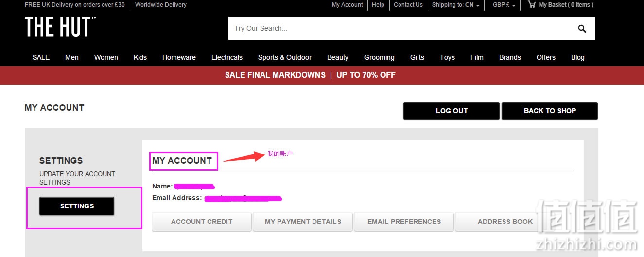Click the Blog navigation link
Viewport: 644px width, 257px height.
coord(578,57)
